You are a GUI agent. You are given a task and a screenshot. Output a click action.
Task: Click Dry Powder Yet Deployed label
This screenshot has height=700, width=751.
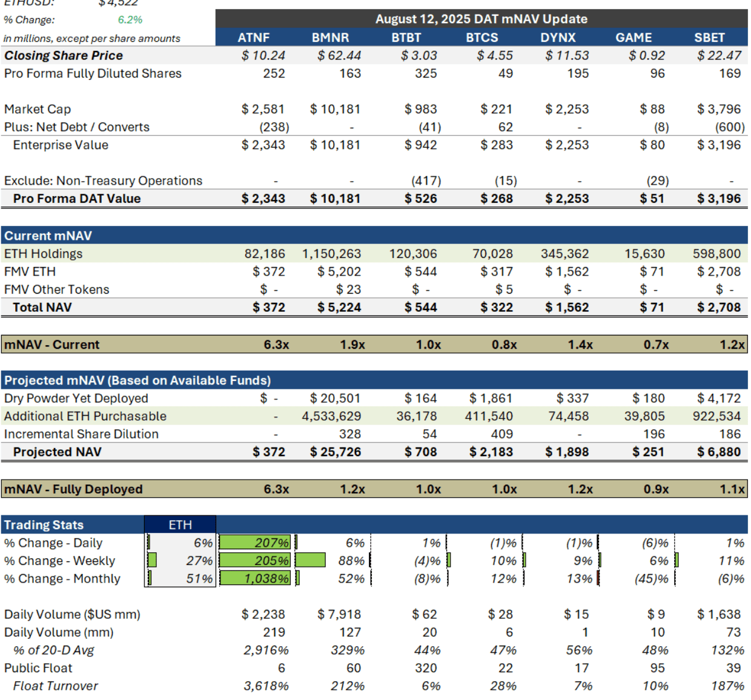(x=76, y=398)
